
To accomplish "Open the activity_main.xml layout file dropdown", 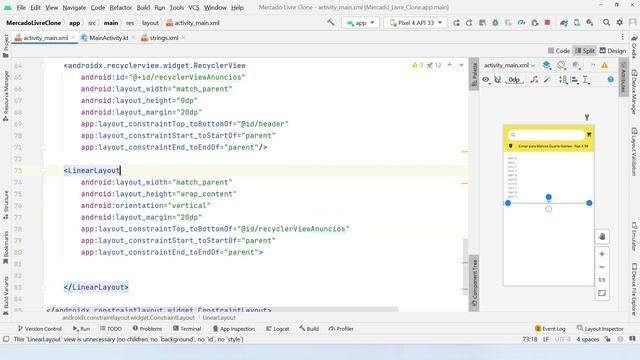I will coord(509,65).
